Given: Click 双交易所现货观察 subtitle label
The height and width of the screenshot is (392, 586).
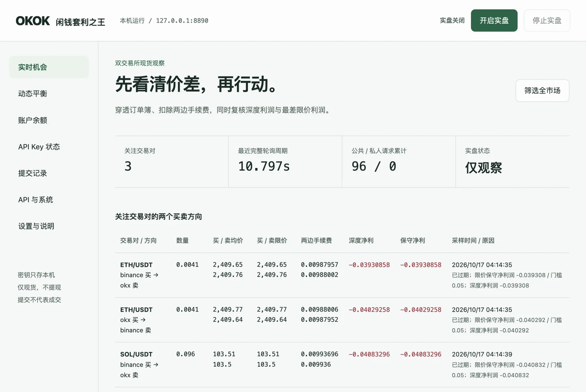Looking at the screenshot, I should click(x=140, y=63).
